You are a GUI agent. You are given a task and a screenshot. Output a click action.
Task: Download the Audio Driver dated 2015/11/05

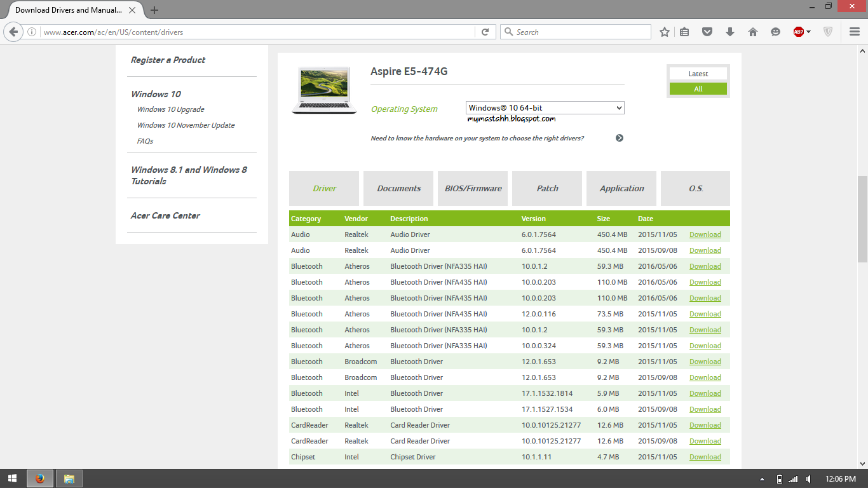705,234
